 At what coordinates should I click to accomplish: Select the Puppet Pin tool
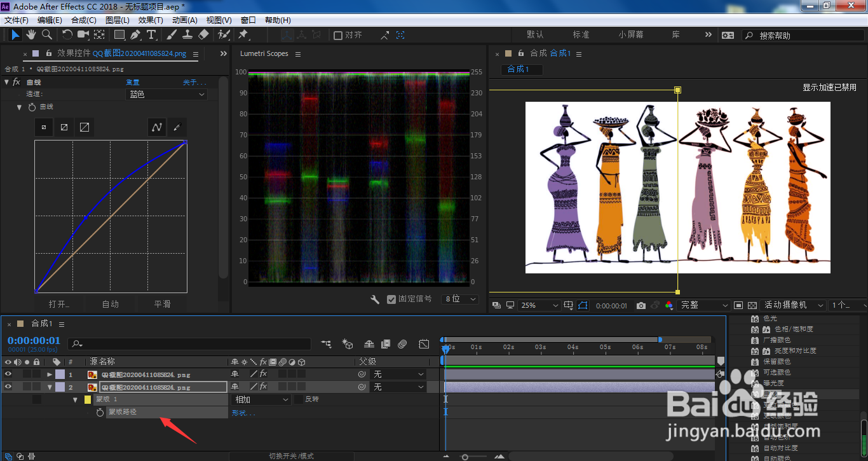(x=243, y=34)
